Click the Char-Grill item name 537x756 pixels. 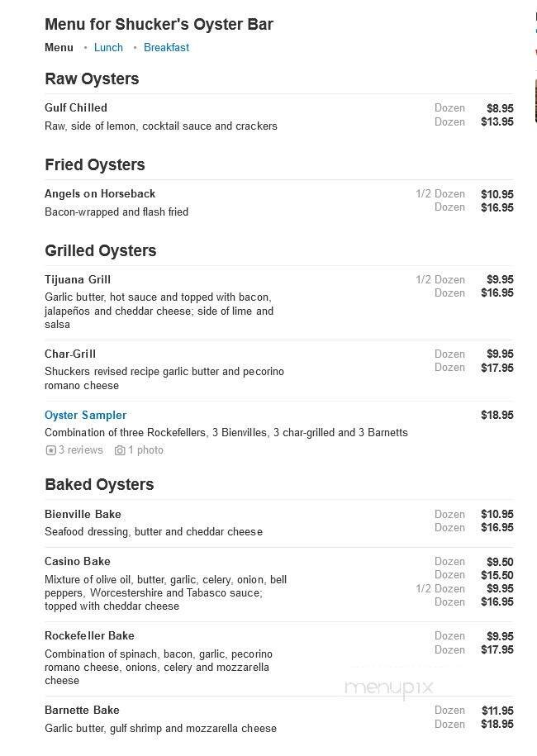69,354
